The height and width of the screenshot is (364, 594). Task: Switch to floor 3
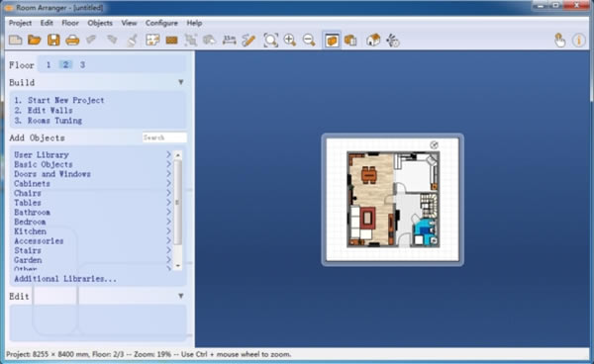click(82, 64)
